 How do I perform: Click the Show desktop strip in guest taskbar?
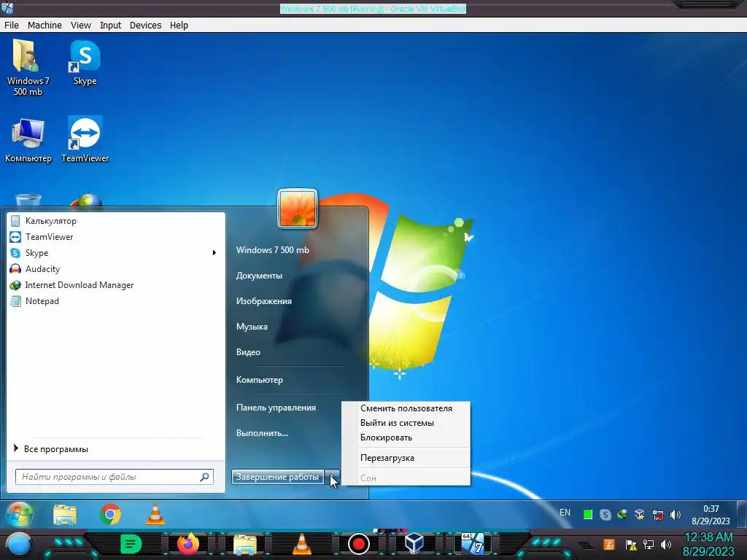click(741, 514)
